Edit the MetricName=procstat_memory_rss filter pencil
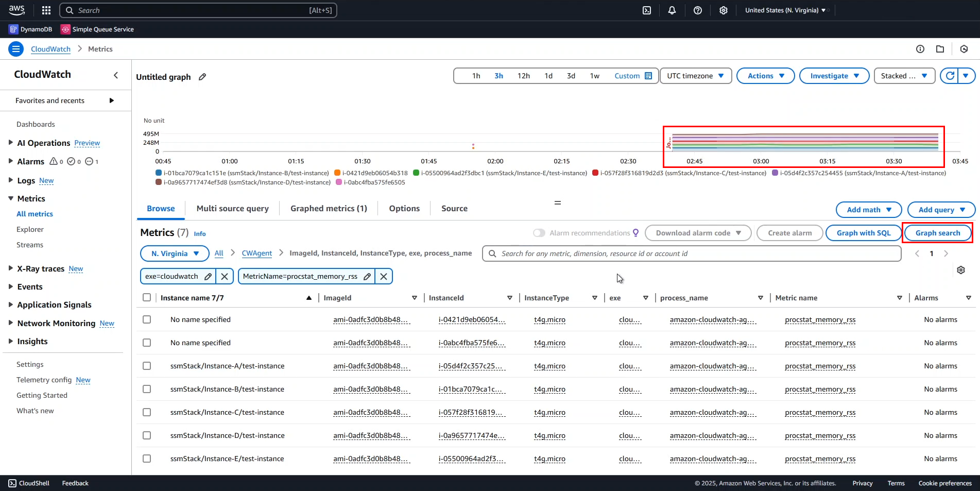The height and width of the screenshot is (491, 980). (367, 276)
